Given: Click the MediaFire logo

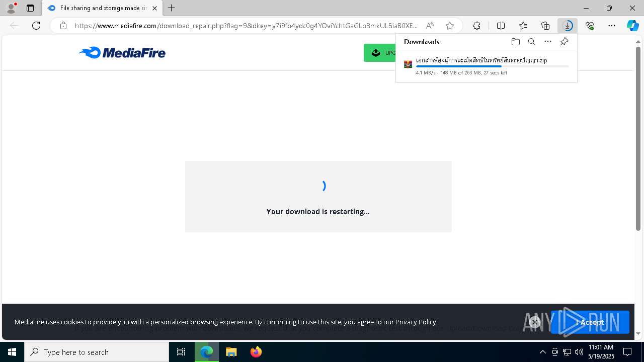Looking at the screenshot, I should pyautogui.click(x=122, y=52).
